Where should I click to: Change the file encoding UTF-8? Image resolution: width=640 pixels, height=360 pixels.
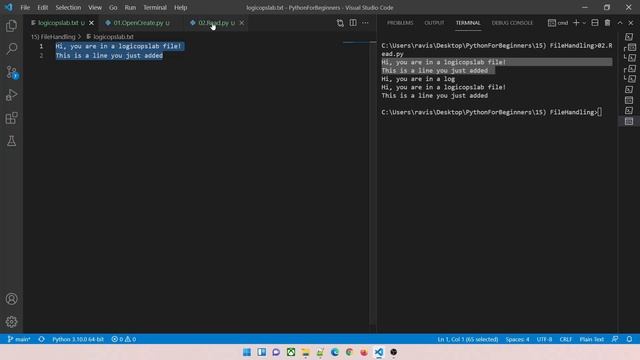pyautogui.click(x=544, y=339)
